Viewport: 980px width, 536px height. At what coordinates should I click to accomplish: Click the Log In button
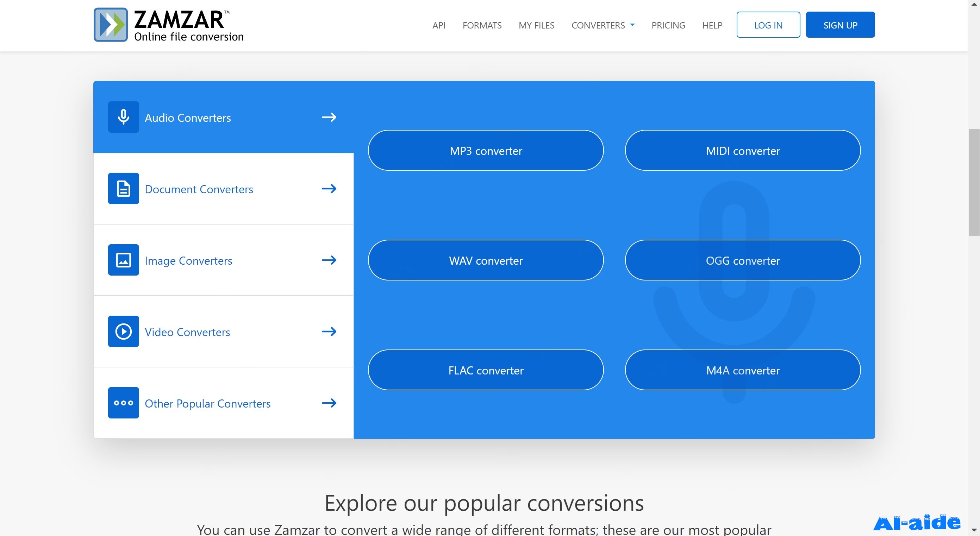click(768, 25)
